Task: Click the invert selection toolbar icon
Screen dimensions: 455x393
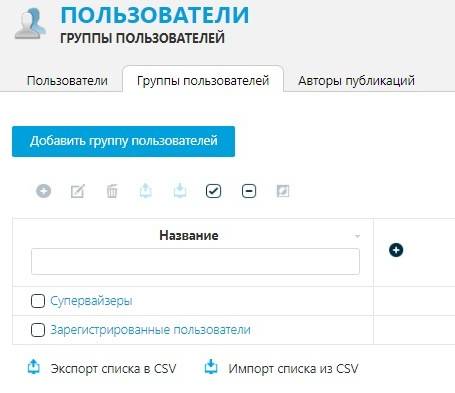Action: click(x=283, y=191)
